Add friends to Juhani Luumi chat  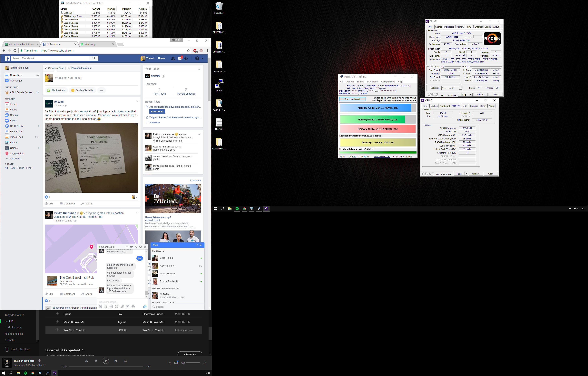coord(127,247)
